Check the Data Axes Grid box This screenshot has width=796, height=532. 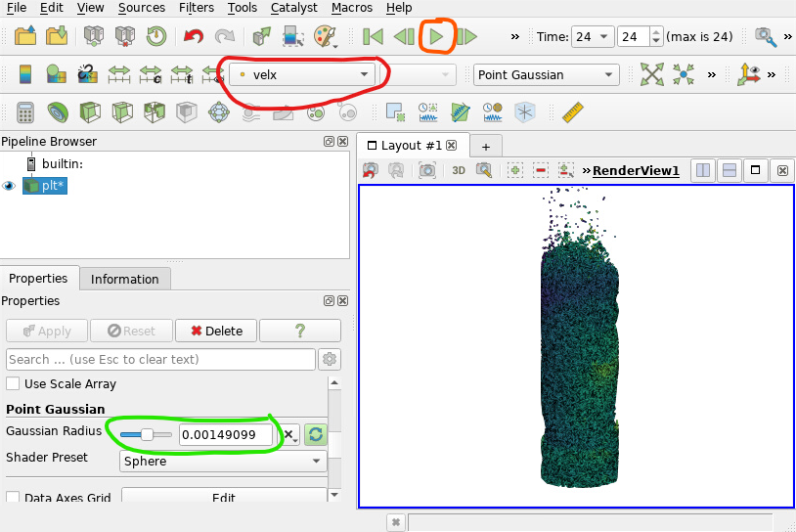tap(14, 498)
